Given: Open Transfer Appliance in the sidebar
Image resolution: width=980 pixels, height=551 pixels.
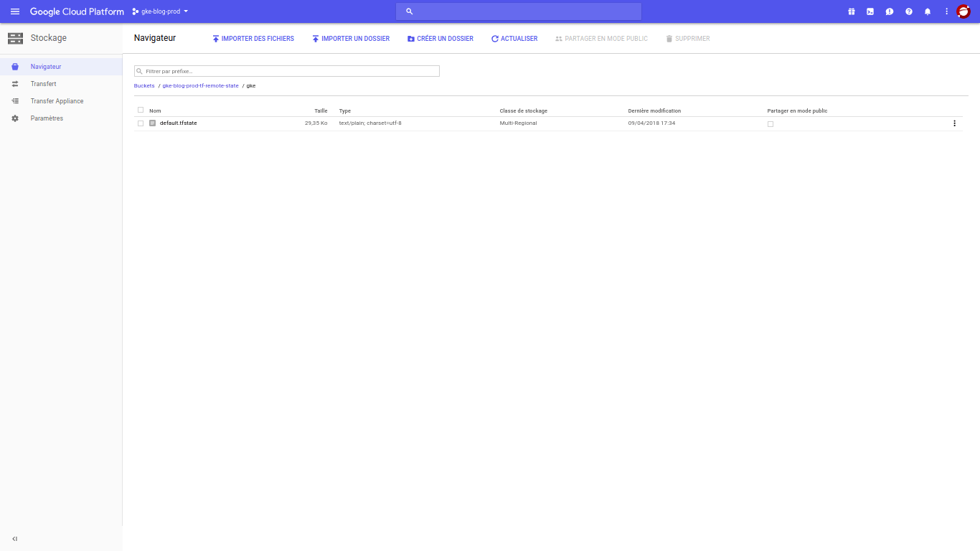Looking at the screenshot, I should click(57, 101).
